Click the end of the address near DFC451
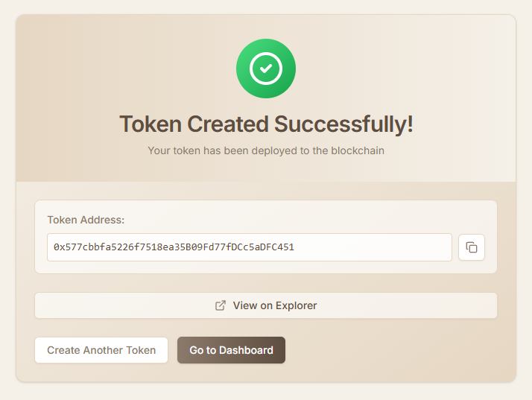 [279, 247]
